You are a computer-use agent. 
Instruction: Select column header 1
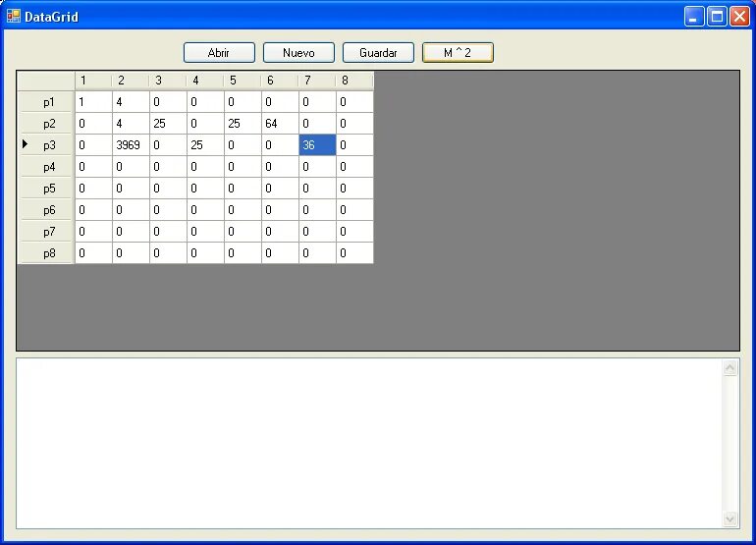93,81
